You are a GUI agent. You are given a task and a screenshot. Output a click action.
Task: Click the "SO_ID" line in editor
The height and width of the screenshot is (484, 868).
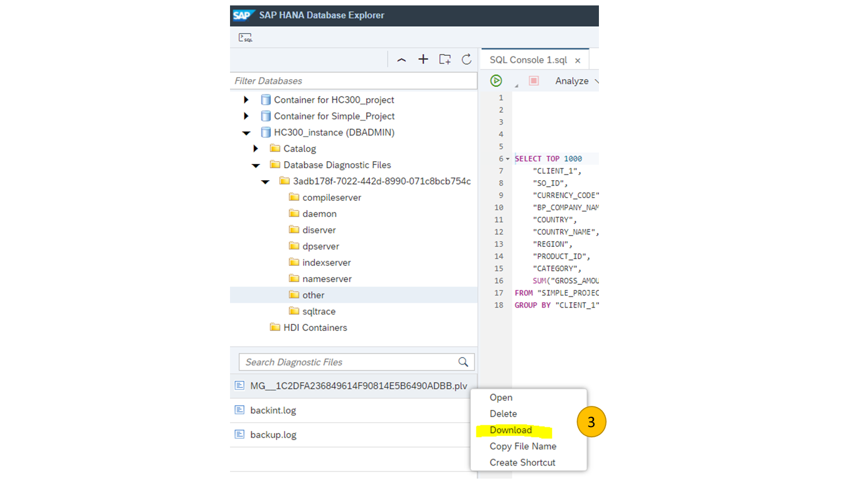(550, 183)
